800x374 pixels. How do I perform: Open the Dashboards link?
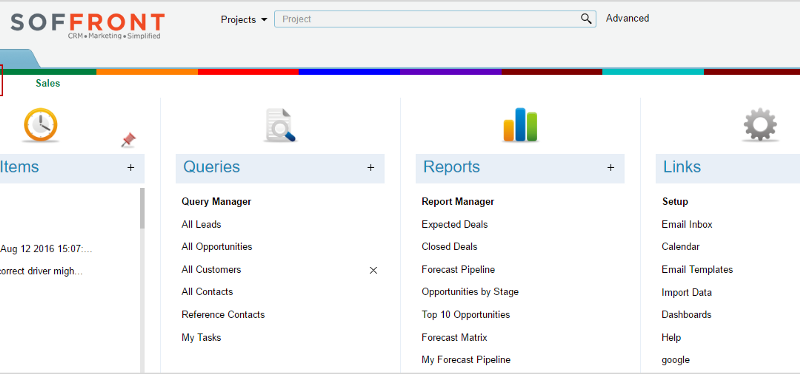click(686, 314)
